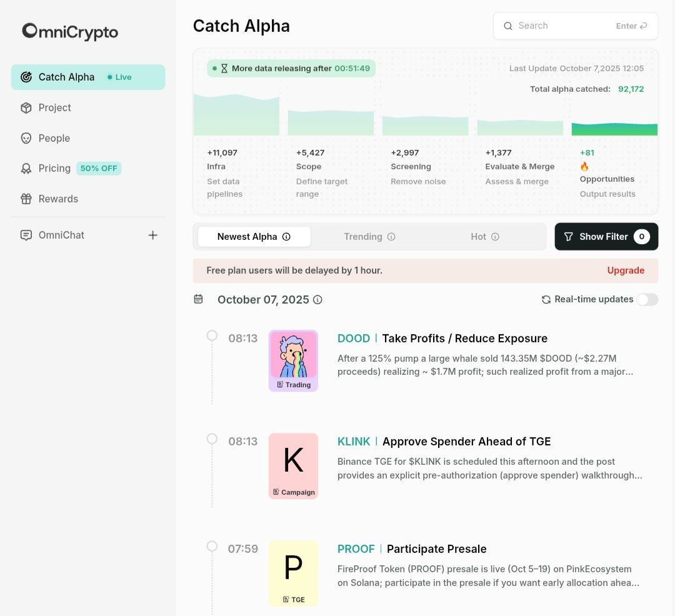The width and height of the screenshot is (675, 616).
Task: Click the Catch Alpha target icon
Action: (26, 77)
